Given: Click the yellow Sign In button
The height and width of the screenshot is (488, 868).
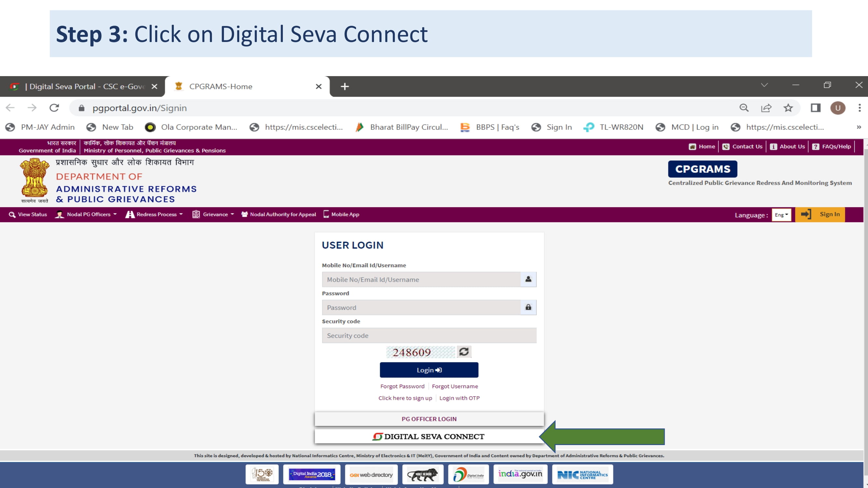Looking at the screenshot, I should (x=820, y=214).
